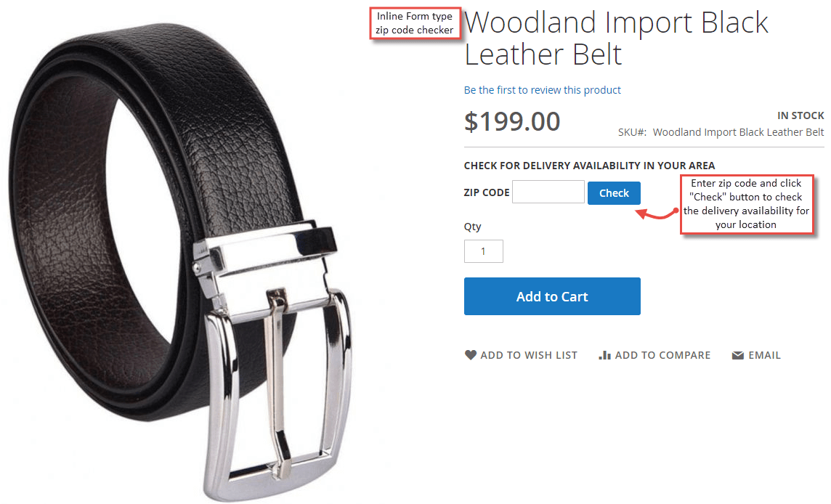This screenshot has width=831, height=504.
Task: Click the Check Delivery Availability heading
Action: (589, 166)
